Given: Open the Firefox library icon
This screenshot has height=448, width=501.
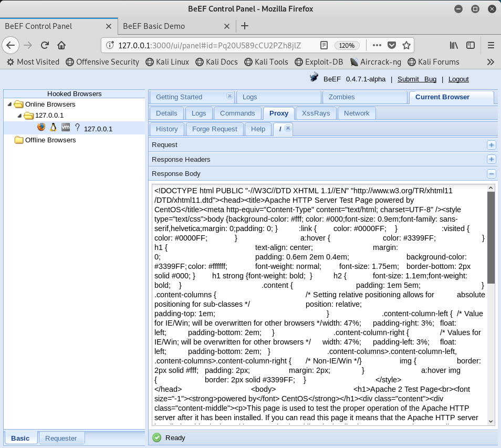Looking at the screenshot, I should (x=454, y=45).
